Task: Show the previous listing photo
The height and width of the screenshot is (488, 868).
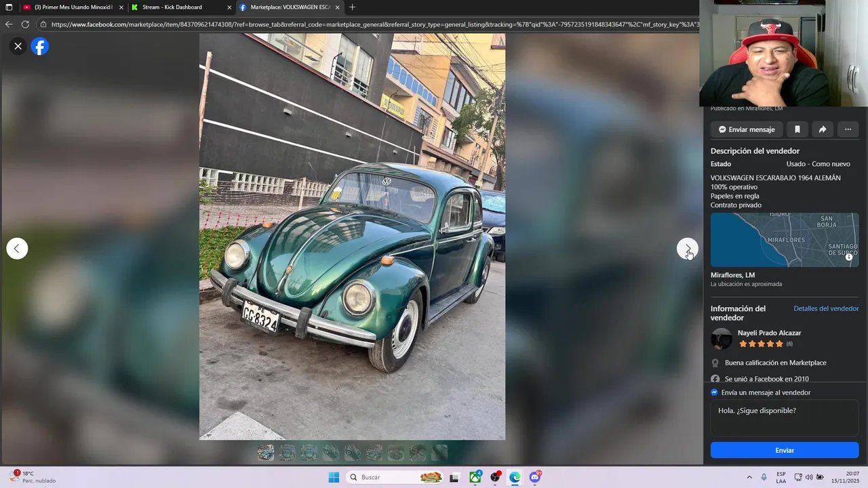Action: 17,249
